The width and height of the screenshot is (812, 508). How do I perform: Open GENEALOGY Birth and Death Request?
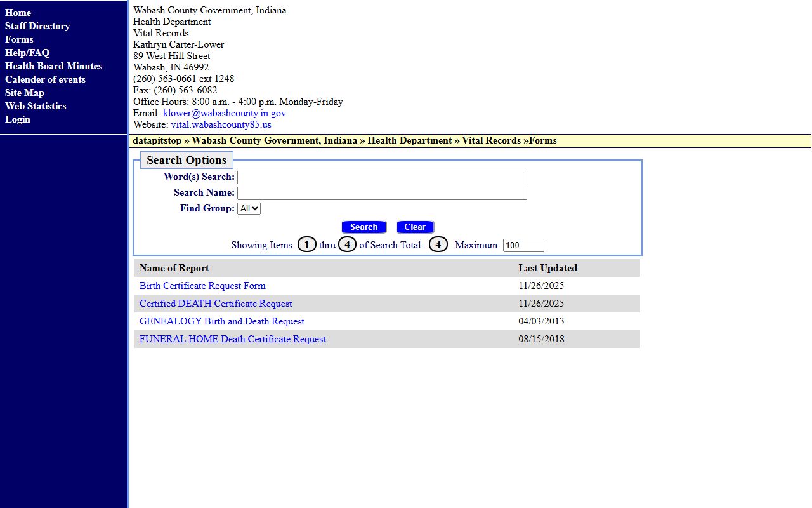(x=222, y=321)
